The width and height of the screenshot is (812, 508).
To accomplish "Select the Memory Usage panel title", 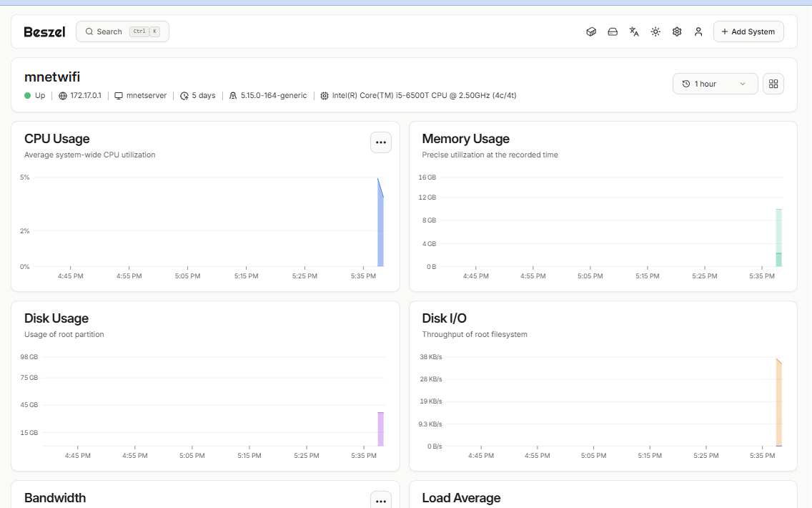I will pyautogui.click(x=465, y=139).
